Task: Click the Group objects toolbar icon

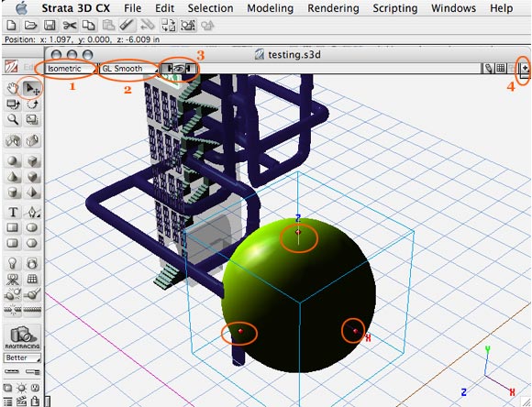Action: click(x=188, y=26)
